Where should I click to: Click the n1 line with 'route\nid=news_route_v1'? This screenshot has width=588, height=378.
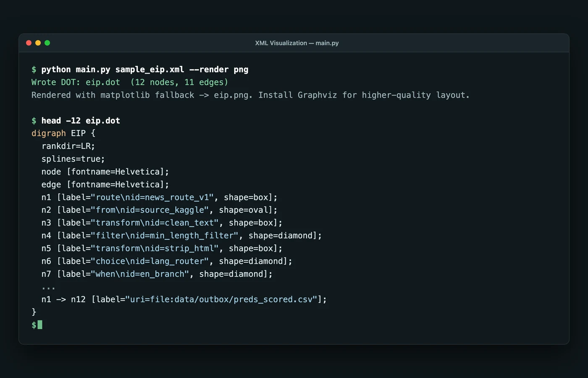[x=160, y=197]
